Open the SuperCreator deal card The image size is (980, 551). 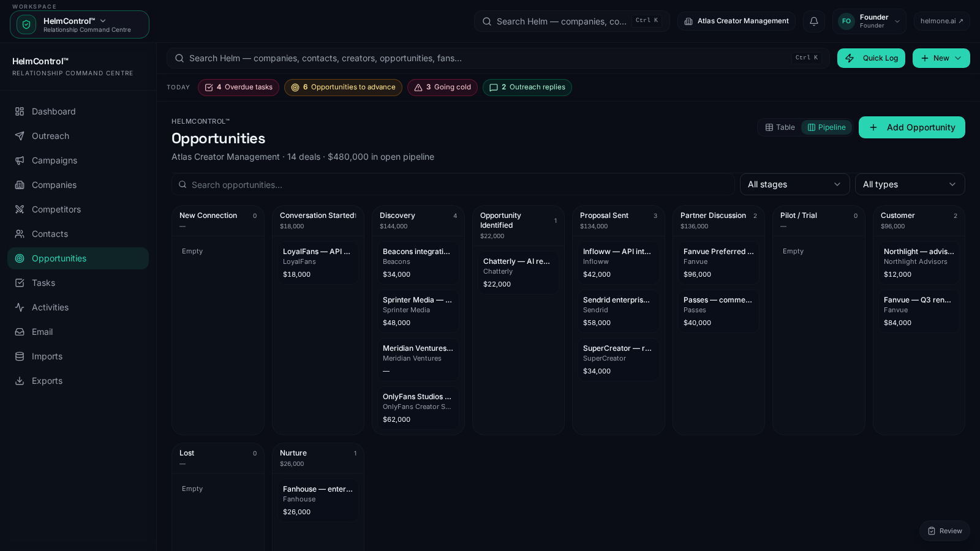(x=618, y=359)
